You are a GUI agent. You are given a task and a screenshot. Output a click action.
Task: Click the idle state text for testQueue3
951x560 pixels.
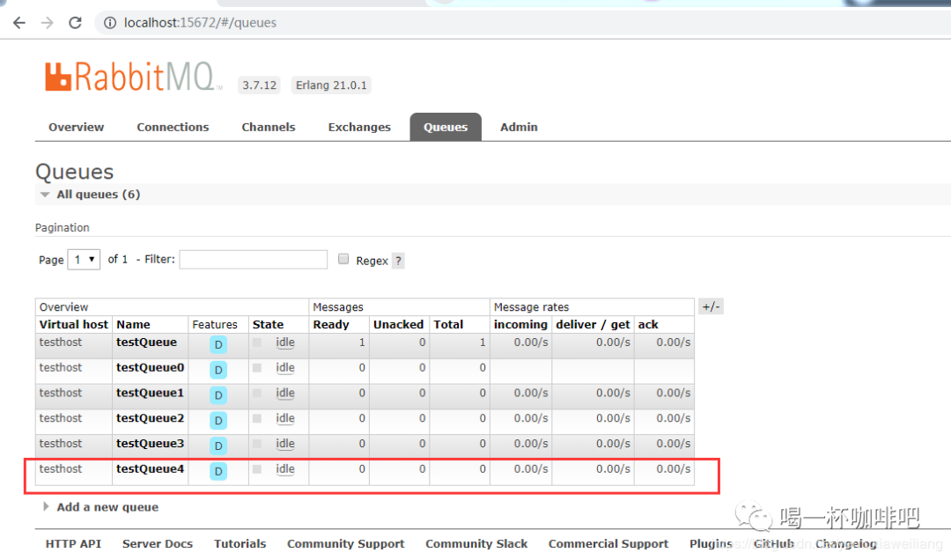click(x=285, y=444)
